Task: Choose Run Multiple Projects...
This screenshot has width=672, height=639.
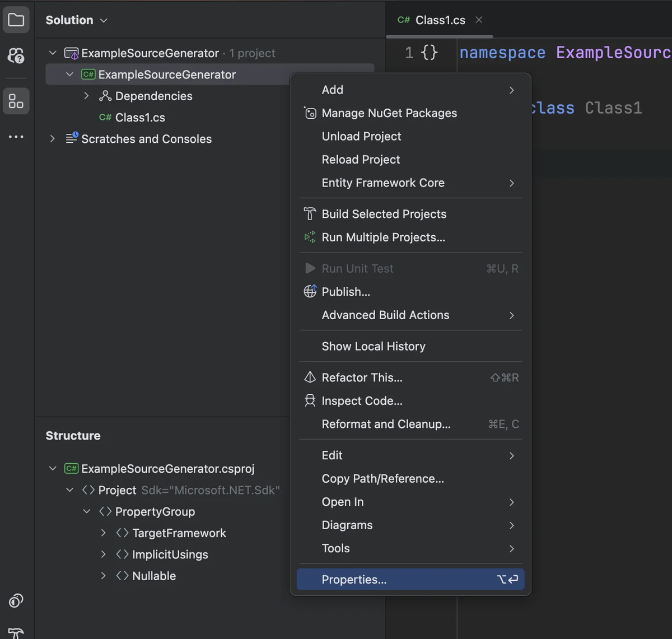Action: [410, 237]
